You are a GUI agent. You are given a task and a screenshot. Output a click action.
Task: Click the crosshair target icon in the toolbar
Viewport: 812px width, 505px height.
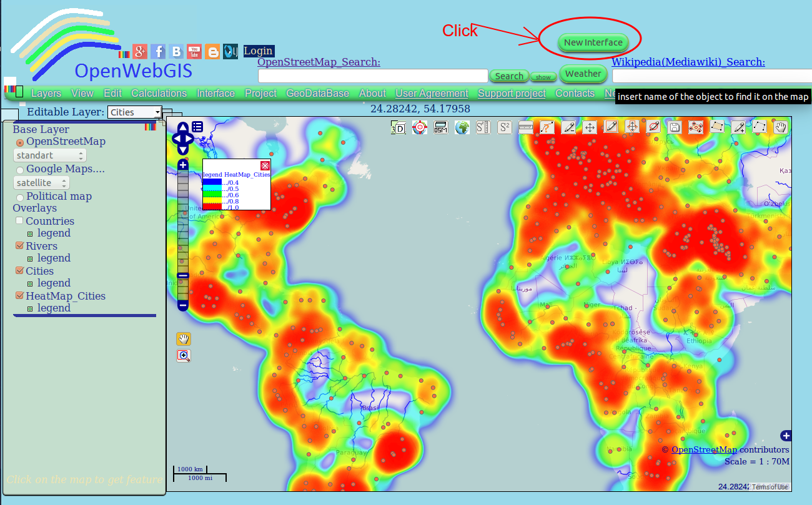pos(420,127)
